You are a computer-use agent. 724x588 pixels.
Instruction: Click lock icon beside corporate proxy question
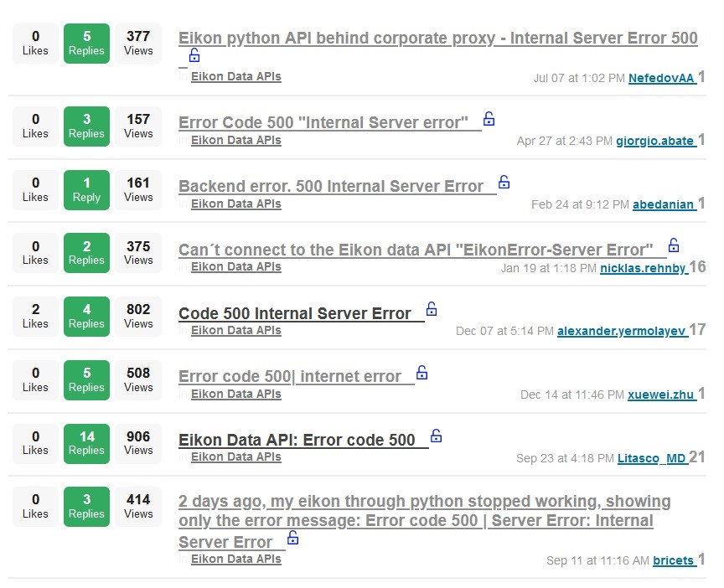point(194,56)
